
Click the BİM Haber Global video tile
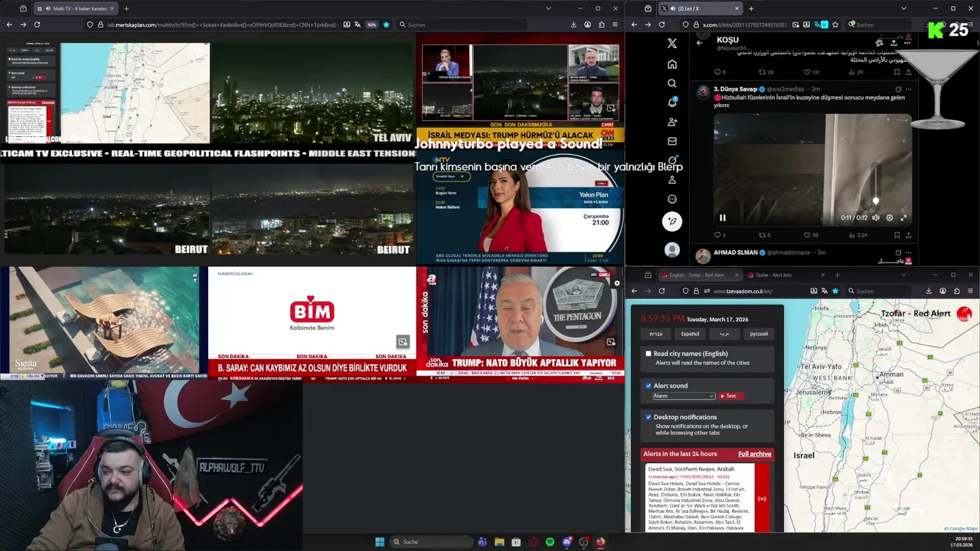[x=312, y=323]
